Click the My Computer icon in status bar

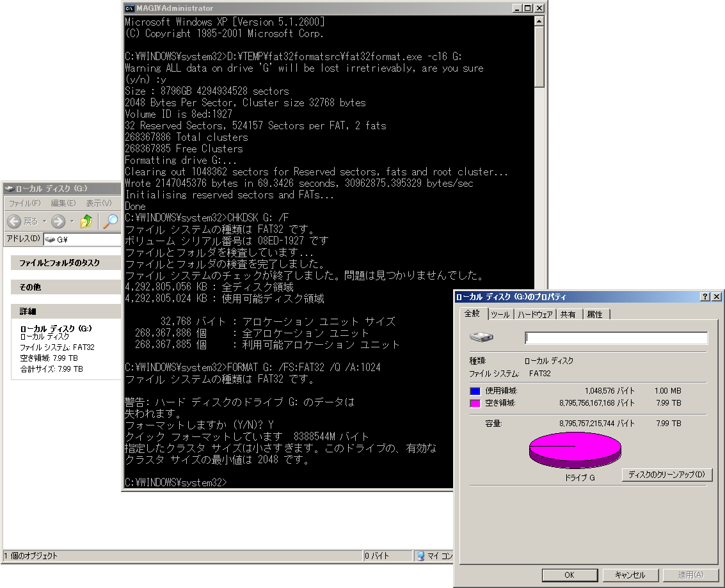(x=421, y=555)
